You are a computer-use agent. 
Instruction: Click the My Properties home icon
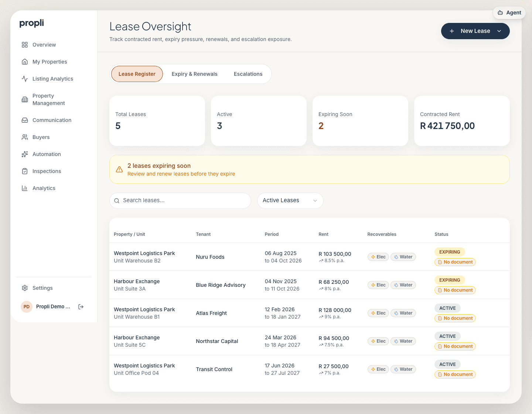(25, 62)
